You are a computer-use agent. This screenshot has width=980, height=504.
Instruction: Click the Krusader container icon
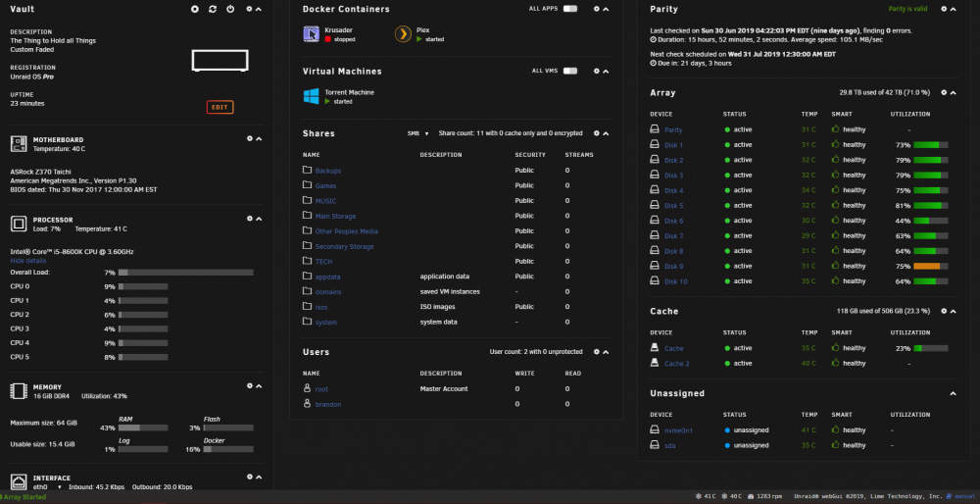[x=312, y=33]
